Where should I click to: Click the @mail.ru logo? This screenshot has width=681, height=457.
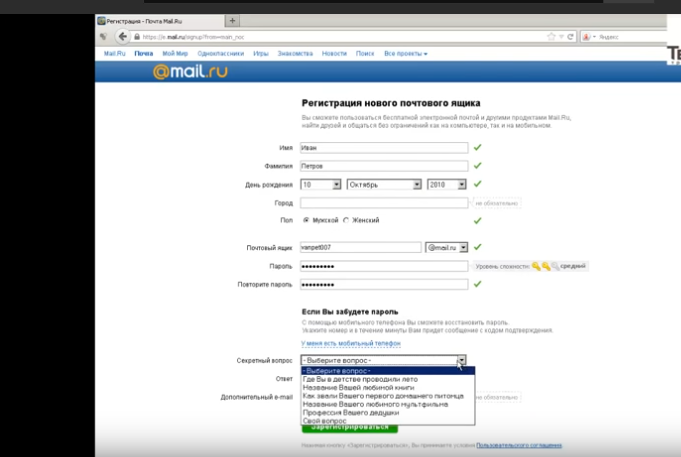pyautogui.click(x=190, y=71)
